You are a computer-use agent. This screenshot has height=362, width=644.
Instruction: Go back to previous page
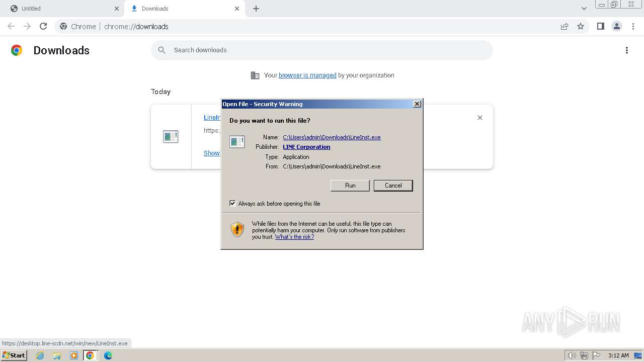[x=11, y=26]
